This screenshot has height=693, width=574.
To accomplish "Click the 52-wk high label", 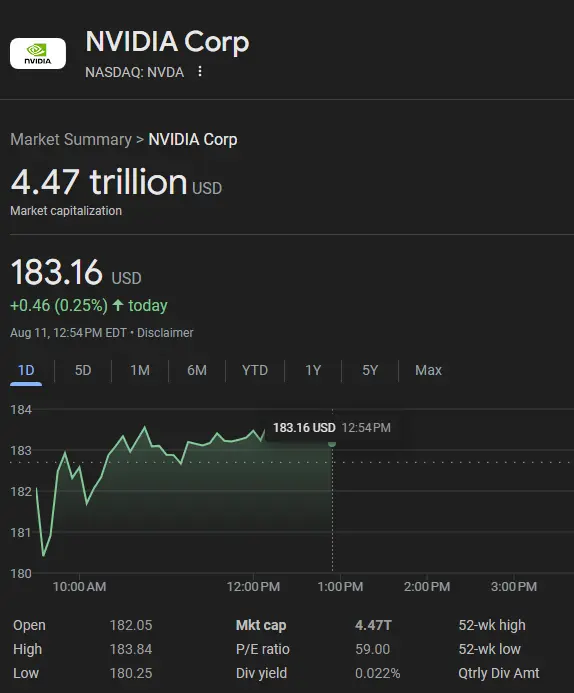I will point(492,625).
